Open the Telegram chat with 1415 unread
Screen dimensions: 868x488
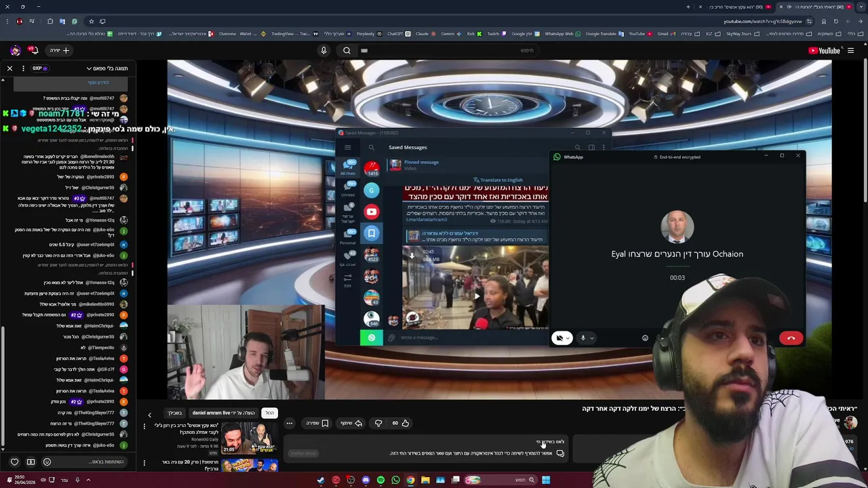tap(371, 169)
